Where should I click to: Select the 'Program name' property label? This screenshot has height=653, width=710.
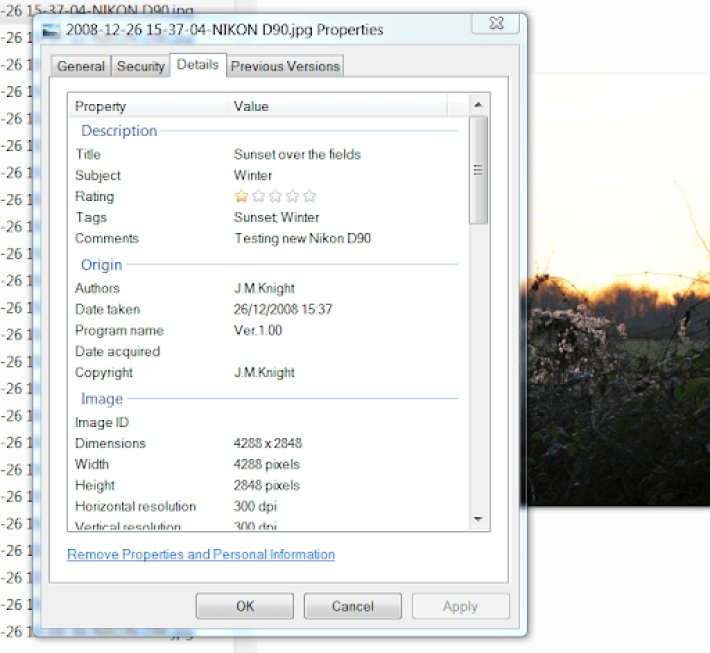pyautogui.click(x=120, y=330)
